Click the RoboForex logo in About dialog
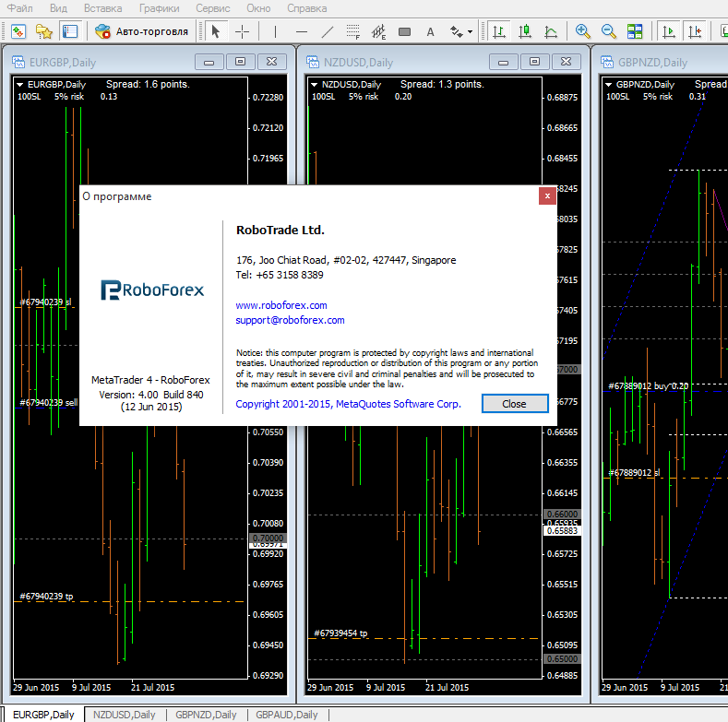This screenshot has height=722, width=728. (x=152, y=290)
